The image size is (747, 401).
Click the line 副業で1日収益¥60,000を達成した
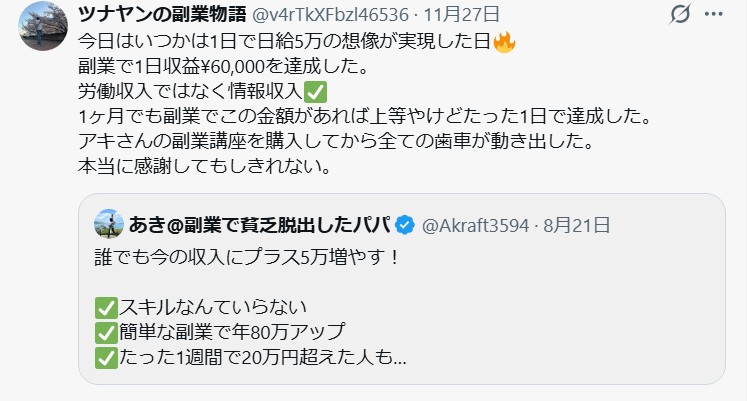click(224, 67)
